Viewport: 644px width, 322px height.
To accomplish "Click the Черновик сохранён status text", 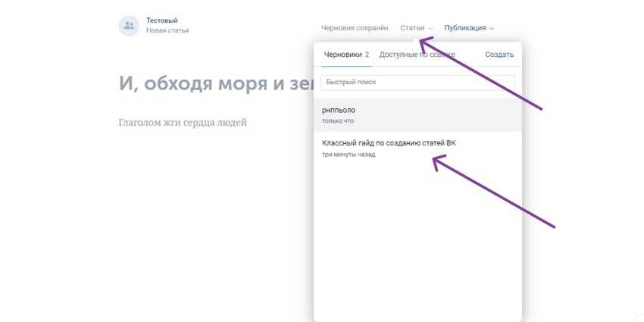I will pyautogui.click(x=356, y=28).
